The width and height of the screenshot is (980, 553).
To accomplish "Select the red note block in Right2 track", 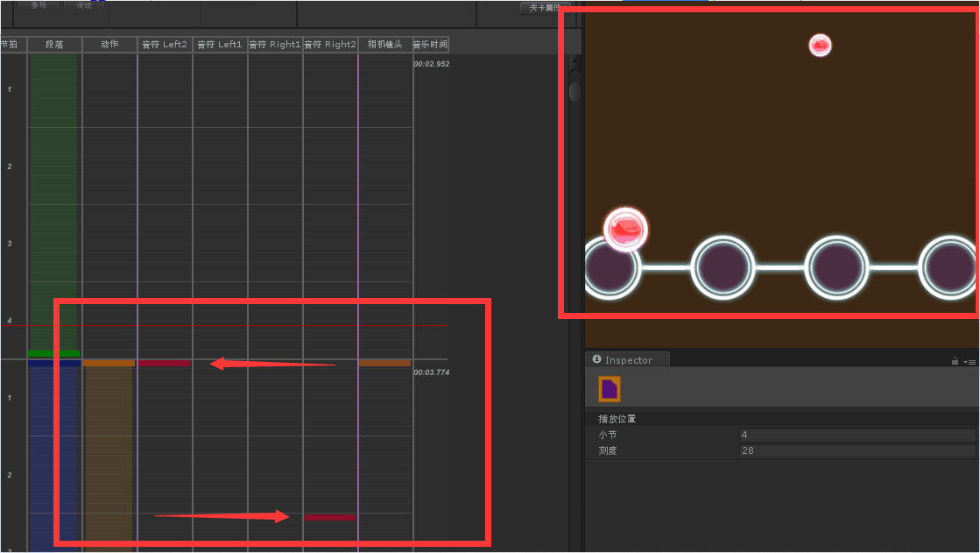I will (330, 517).
